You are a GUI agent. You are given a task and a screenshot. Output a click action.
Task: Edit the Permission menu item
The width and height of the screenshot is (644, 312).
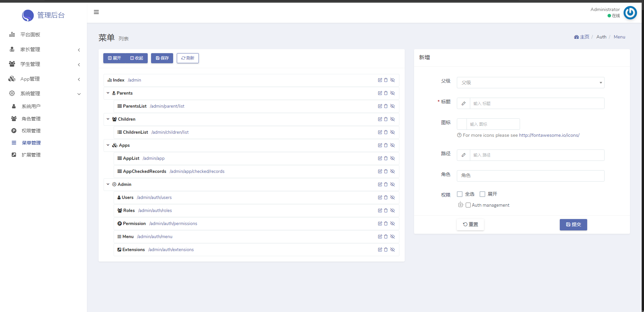380,224
